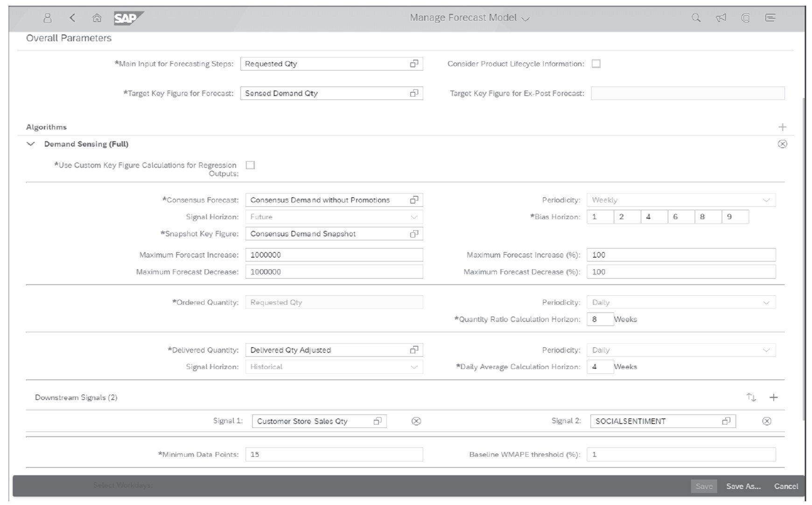Remove Signal 1 Customer Store Sales Qty
The image size is (812, 505).
416,421
